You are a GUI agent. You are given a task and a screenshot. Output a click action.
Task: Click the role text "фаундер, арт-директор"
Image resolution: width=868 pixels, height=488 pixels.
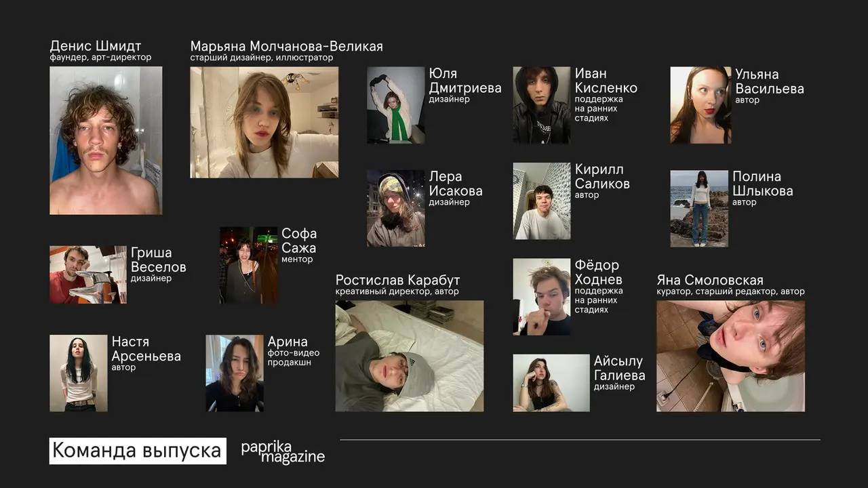point(100,58)
